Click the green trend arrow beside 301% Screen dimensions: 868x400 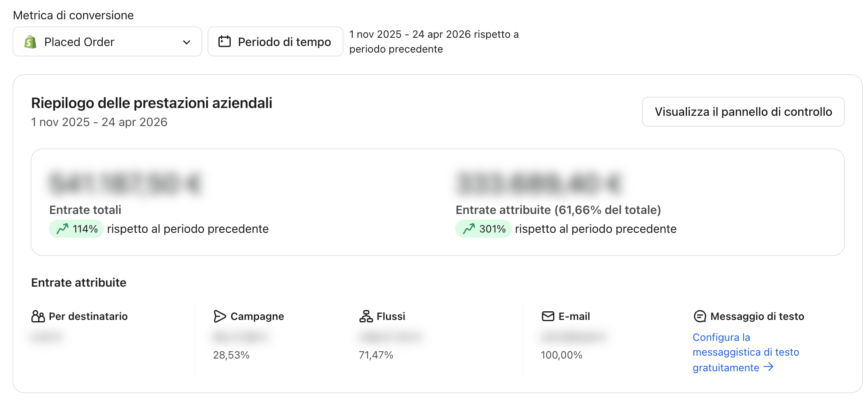[x=469, y=229]
